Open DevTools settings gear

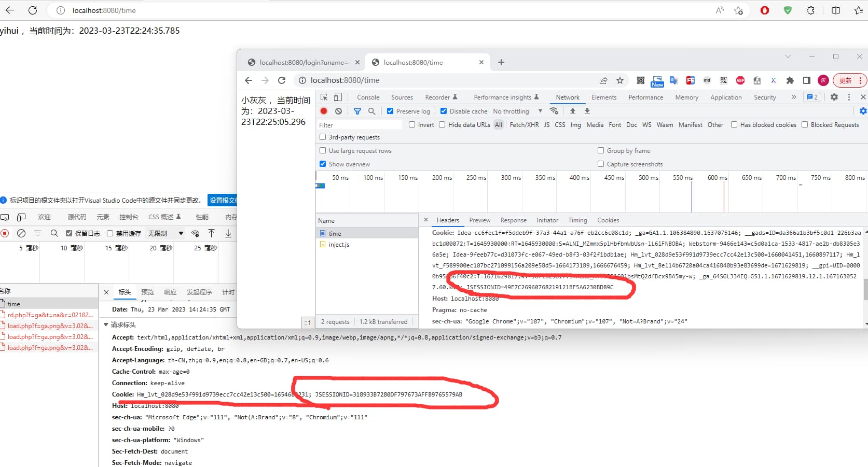(x=834, y=97)
